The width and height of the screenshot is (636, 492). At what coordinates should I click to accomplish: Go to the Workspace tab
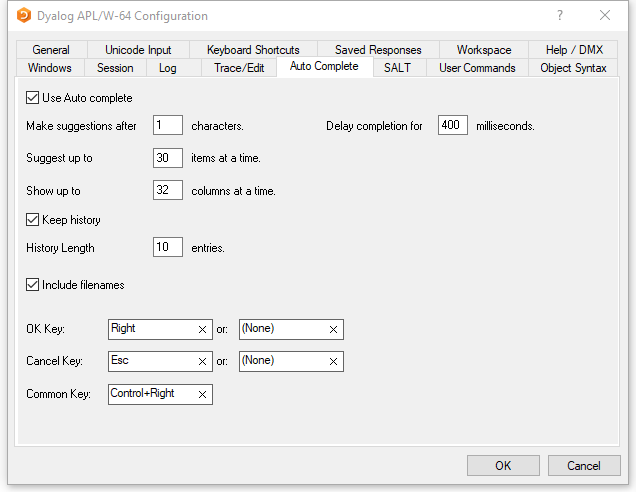(x=484, y=49)
